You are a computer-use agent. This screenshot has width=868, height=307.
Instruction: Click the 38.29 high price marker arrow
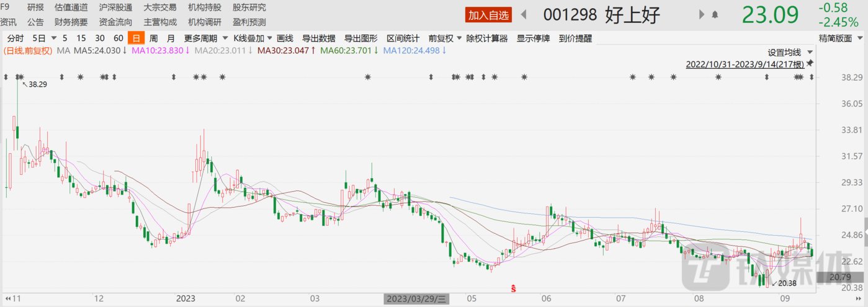(x=25, y=83)
